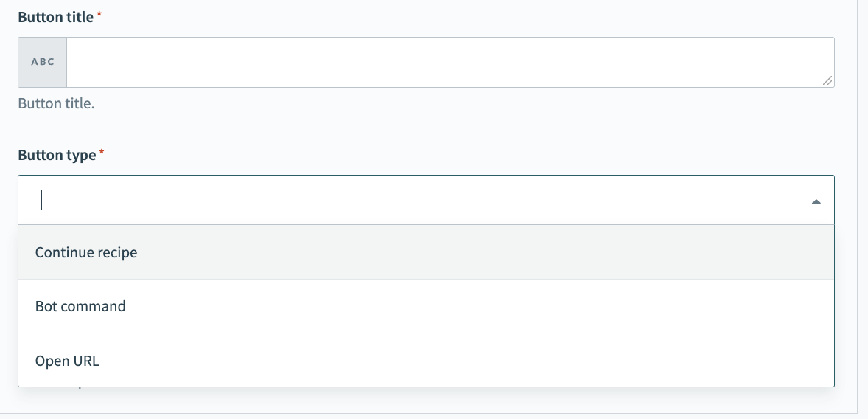Viewport: 868px width, 419px height.
Task: Click the Button type field label
Action: tap(57, 155)
